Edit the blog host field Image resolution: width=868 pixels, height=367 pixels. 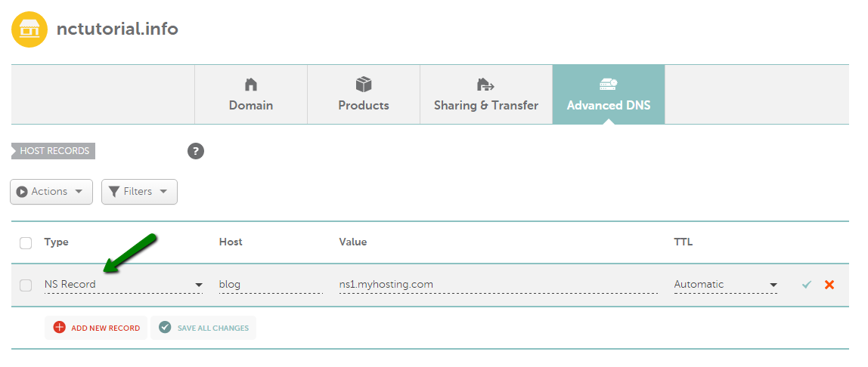[271, 285]
